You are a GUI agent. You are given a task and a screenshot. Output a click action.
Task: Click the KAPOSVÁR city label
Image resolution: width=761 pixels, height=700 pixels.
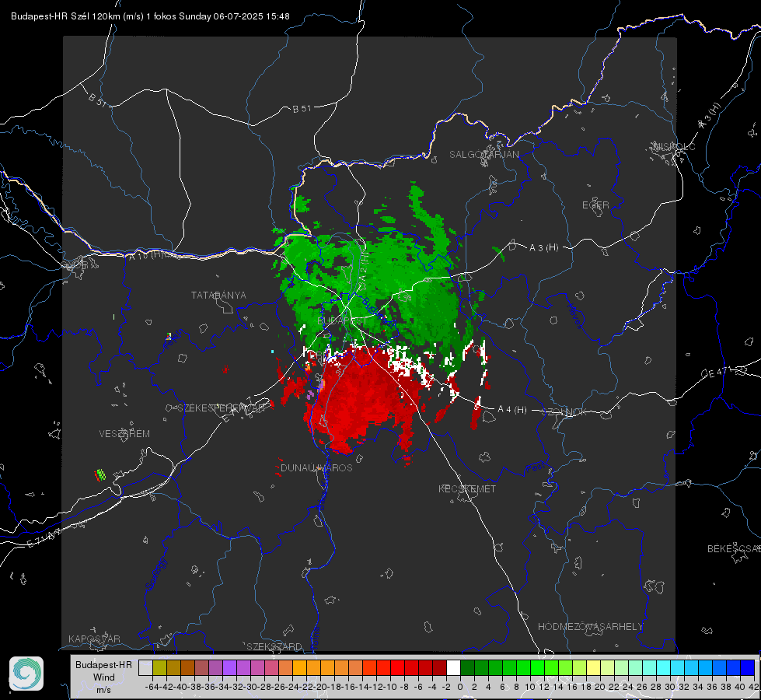94,639
